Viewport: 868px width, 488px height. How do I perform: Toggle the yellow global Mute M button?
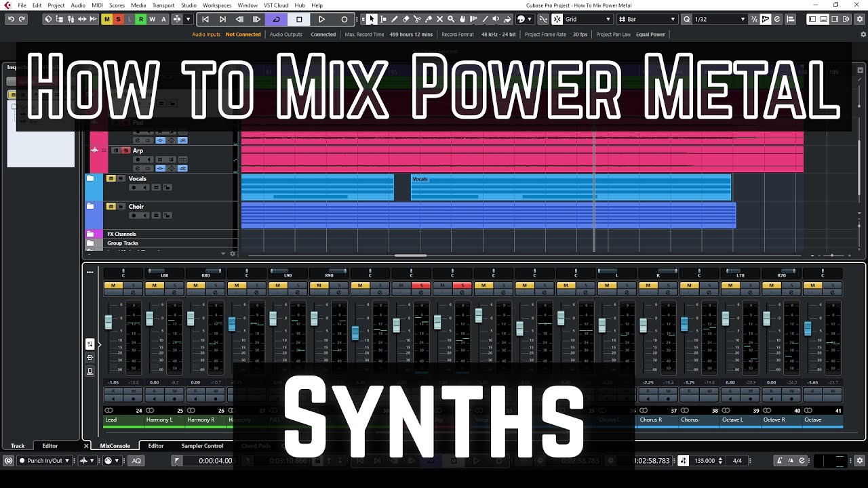(x=106, y=19)
